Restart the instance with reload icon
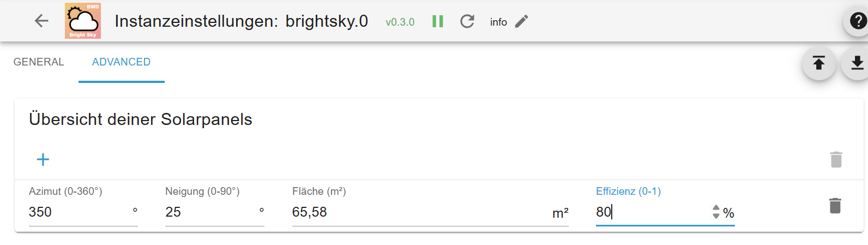The width and height of the screenshot is (868, 245). point(467,21)
